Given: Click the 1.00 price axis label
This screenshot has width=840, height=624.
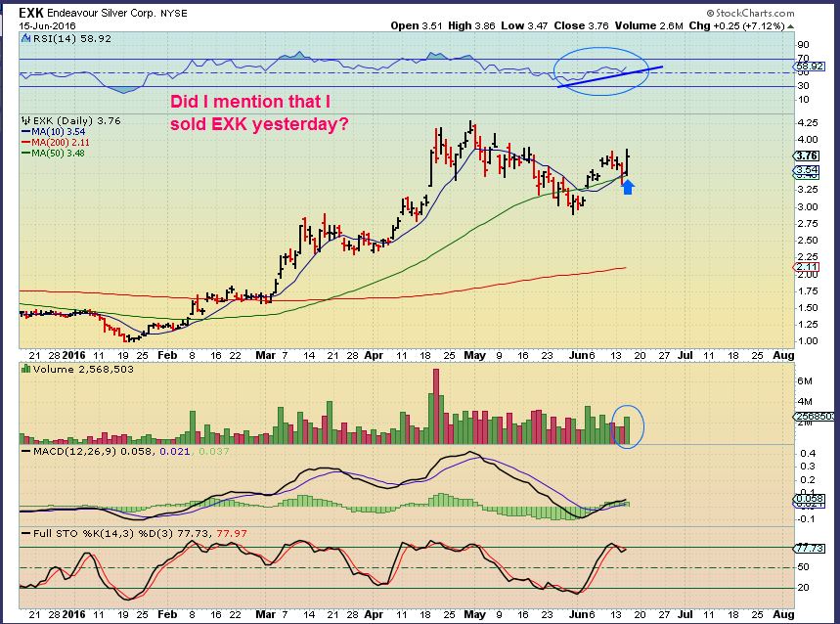Looking at the screenshot, I should pos(808,340).
